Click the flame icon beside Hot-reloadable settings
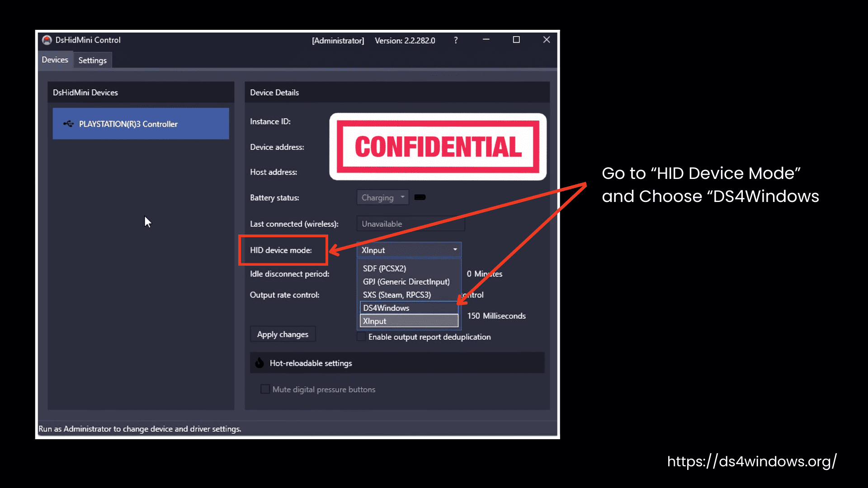Image resolution: width=868 pixels, height=488 pixels. tap(259, 363)
